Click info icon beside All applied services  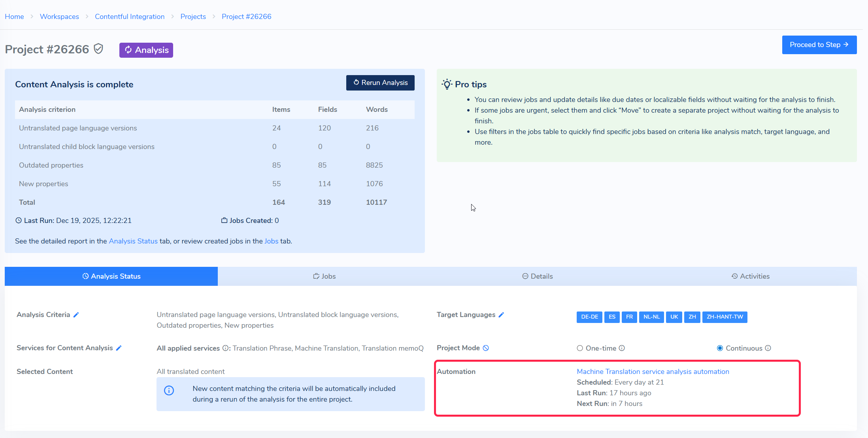tap(225, 348)
